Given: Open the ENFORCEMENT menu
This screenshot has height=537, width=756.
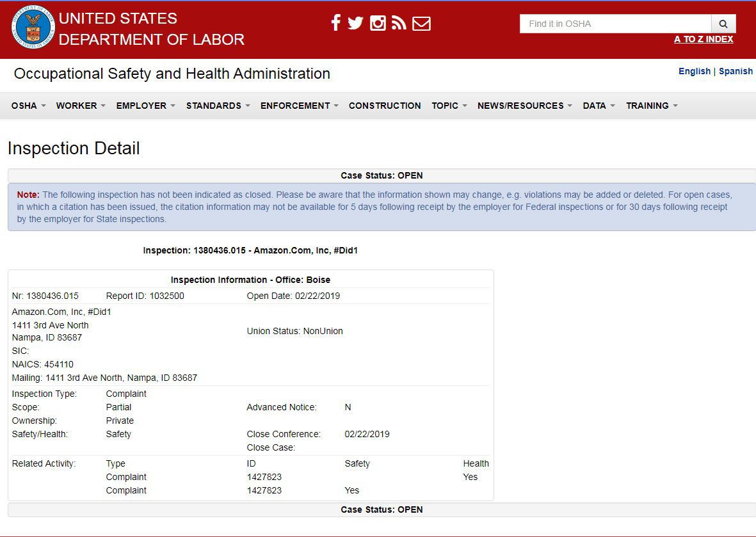Looking at the screenshot, I should 299,106.
